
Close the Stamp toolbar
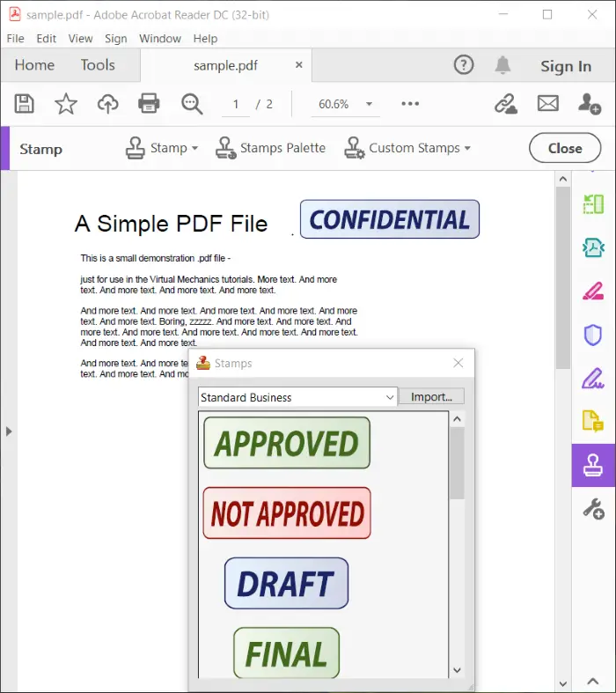(565, 148)
